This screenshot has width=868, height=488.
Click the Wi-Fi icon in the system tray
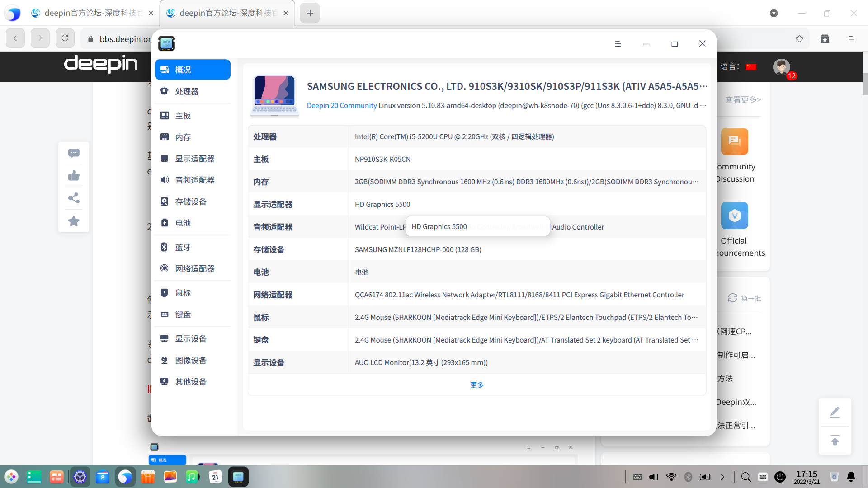(x=671, y=477)
